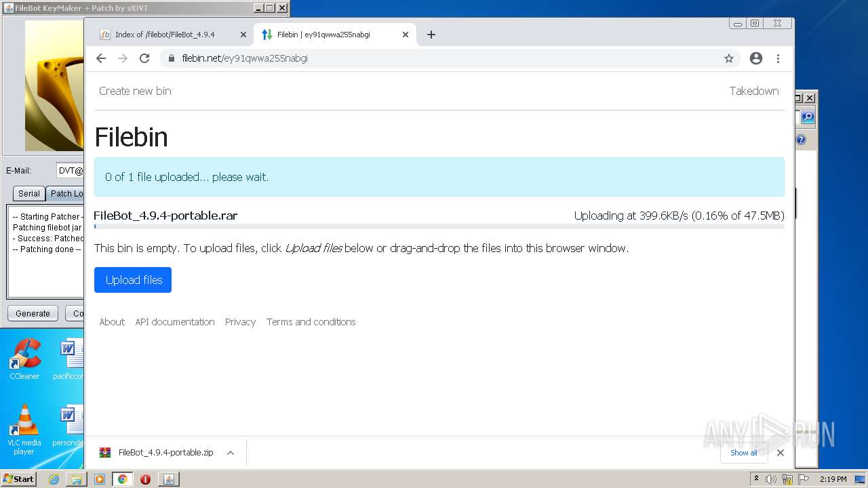
Task: Open API documentation link
Action: pyautogui.click(x=175, y=322)
